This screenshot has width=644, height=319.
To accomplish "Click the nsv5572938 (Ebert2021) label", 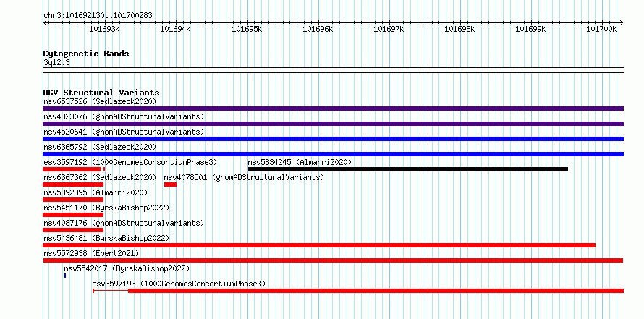I will pos(91,253).
